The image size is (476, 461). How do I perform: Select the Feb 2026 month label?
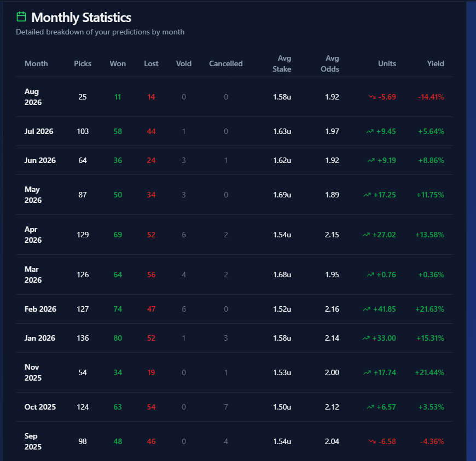[40, 309]
